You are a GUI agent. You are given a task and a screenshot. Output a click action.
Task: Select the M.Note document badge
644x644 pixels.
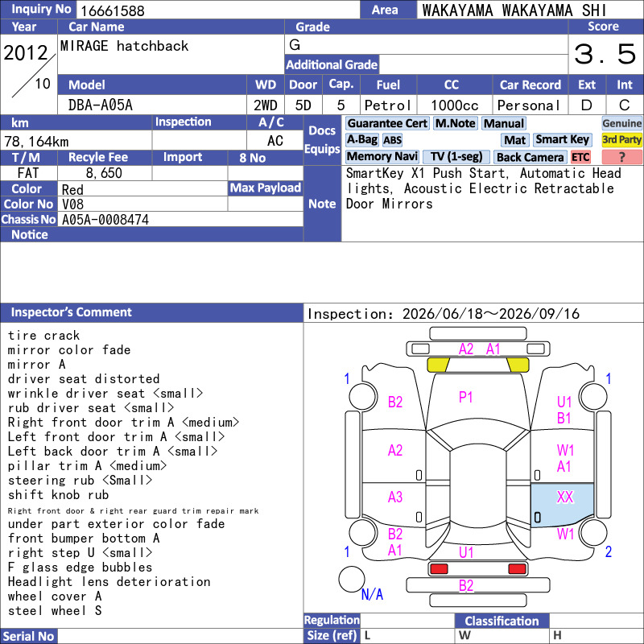(x=455, y=123)
